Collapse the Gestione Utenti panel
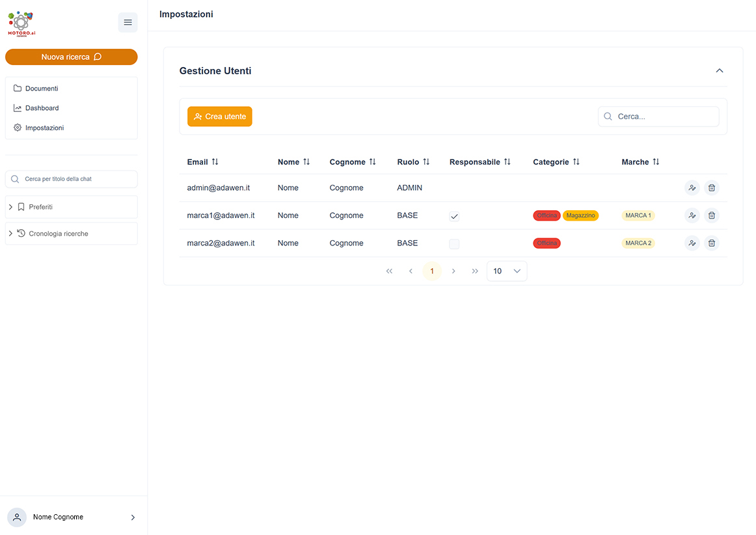This screenshot has width=756, height=535. coord(720,70)
